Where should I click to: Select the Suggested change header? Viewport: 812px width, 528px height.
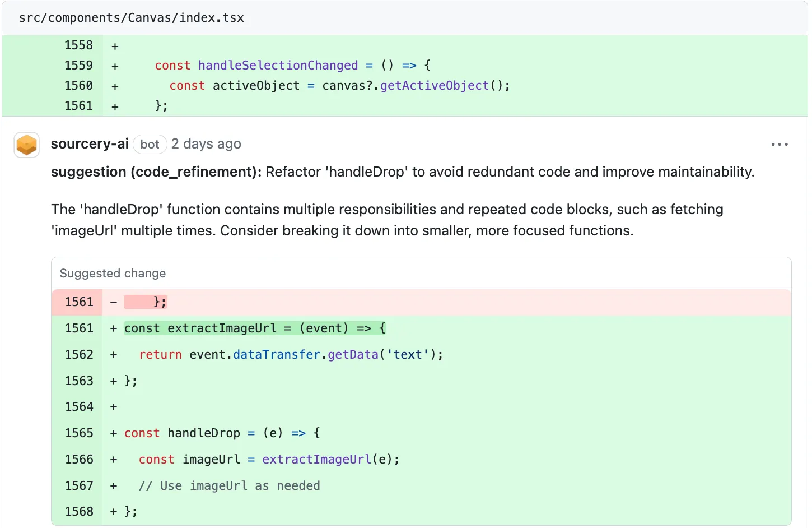click(112, 273)
